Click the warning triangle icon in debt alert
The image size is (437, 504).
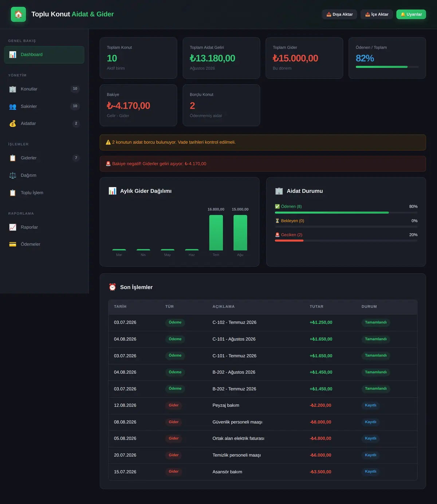pos(108,142)
